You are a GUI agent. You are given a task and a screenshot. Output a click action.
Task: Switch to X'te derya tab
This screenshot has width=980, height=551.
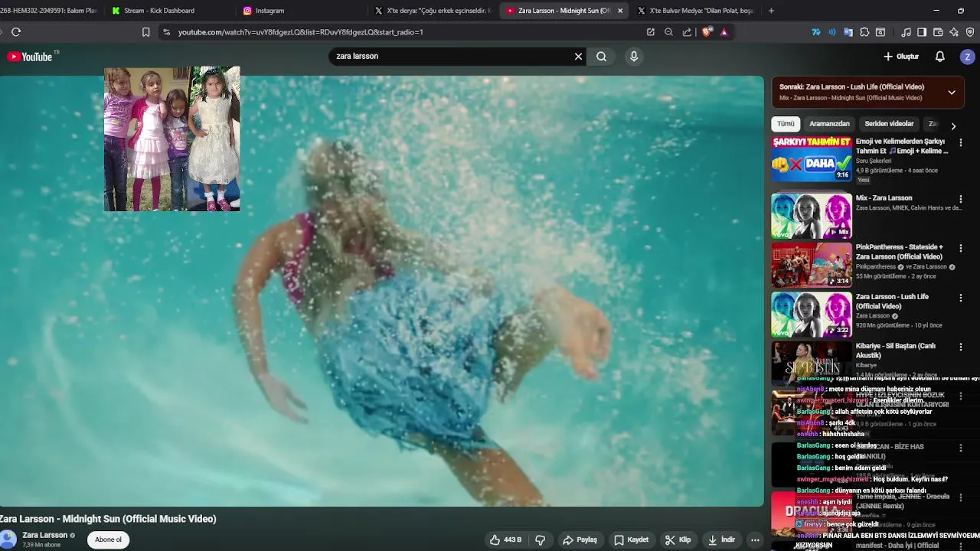pos(433,11)
